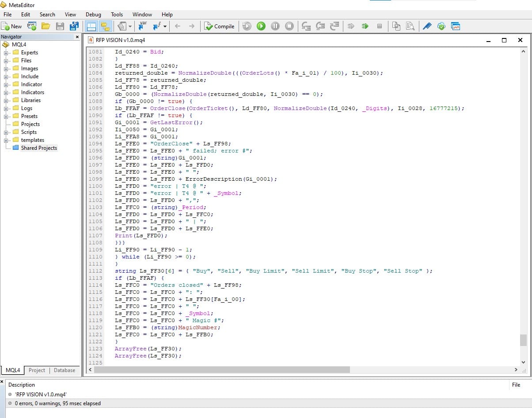Expand the Scripts folder node
Viewport: 532px width, 418px height.
coord(6,132)
